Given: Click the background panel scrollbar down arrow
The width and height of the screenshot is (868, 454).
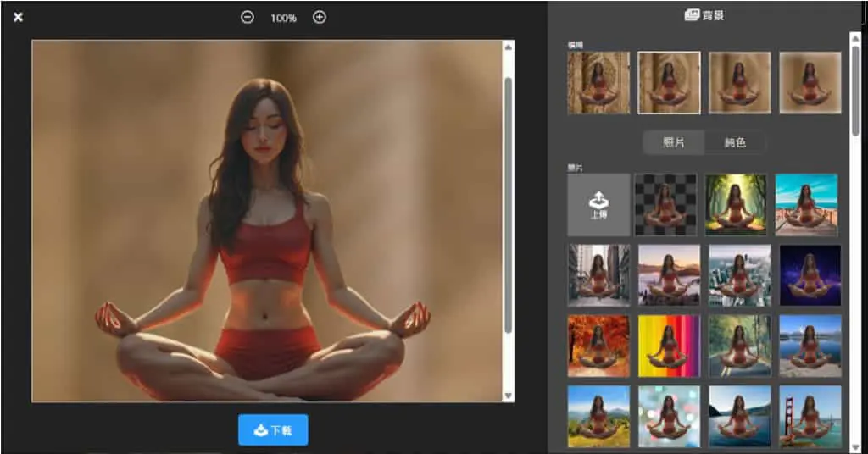Looking at the screenshot, I should 855,446.
